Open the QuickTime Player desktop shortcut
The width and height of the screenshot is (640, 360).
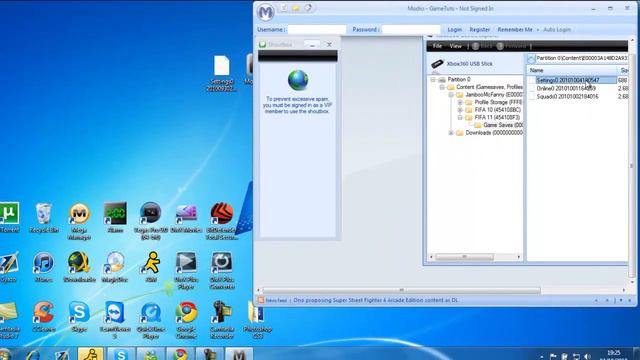tap(151, 320)
